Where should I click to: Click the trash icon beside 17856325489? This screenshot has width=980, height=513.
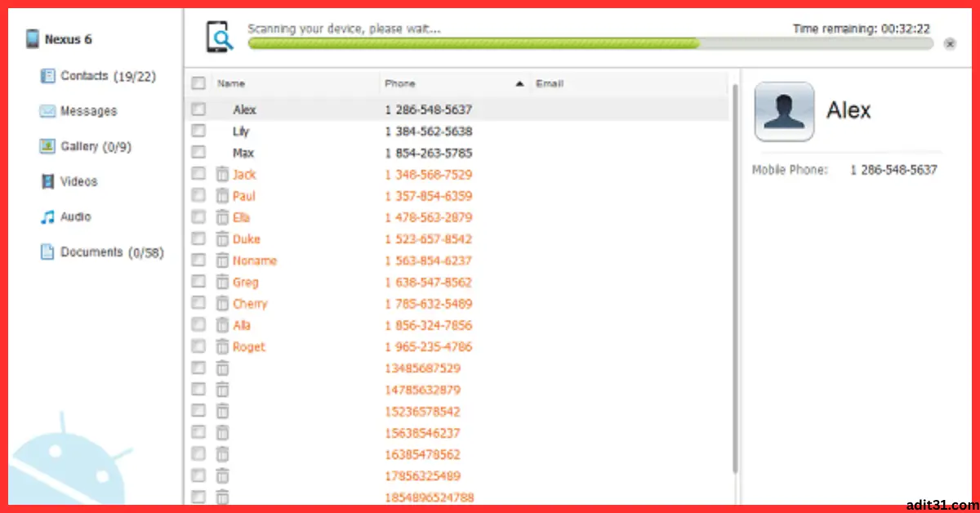222,475
